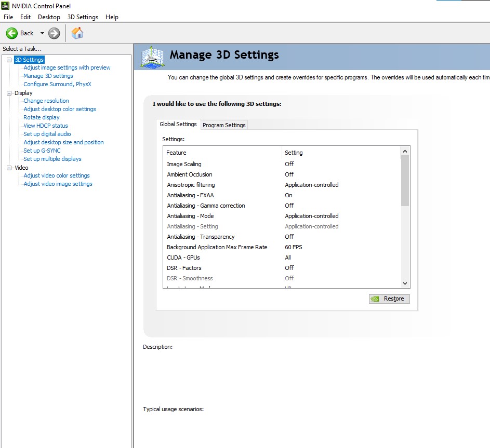
Task: Open View HDCP status
Action: click(x=46, y=126)
